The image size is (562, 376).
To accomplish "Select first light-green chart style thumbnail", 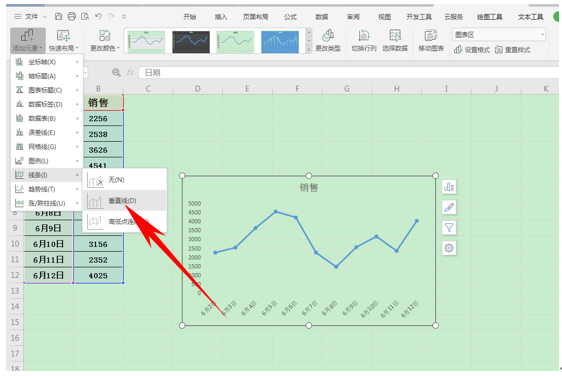I will coord(146,42).
